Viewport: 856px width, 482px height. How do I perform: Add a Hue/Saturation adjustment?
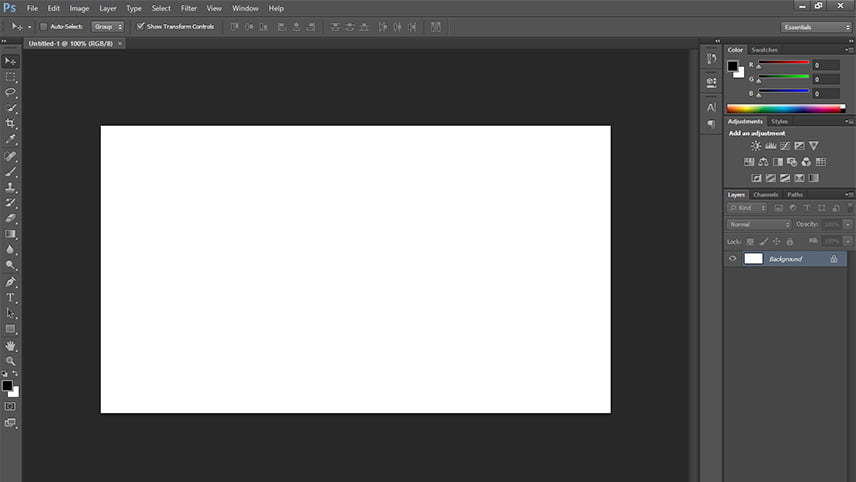click(x=749, y=162)
